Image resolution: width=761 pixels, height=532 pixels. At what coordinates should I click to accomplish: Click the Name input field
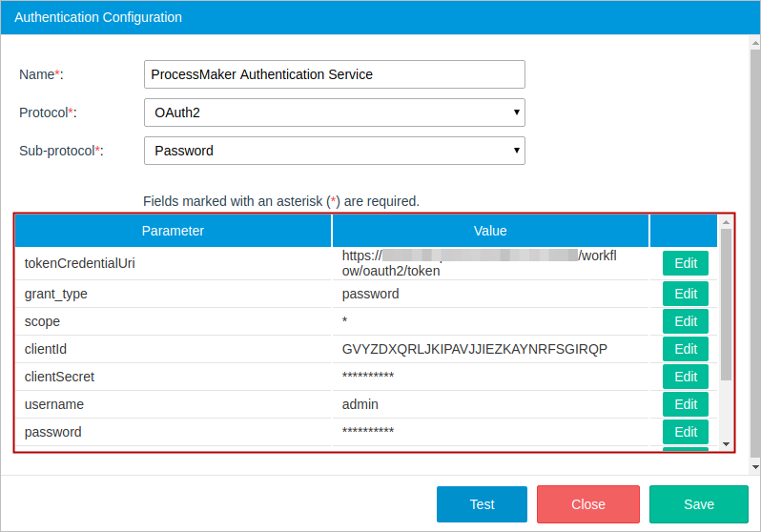pyautogui.click(x=334, y=74)
